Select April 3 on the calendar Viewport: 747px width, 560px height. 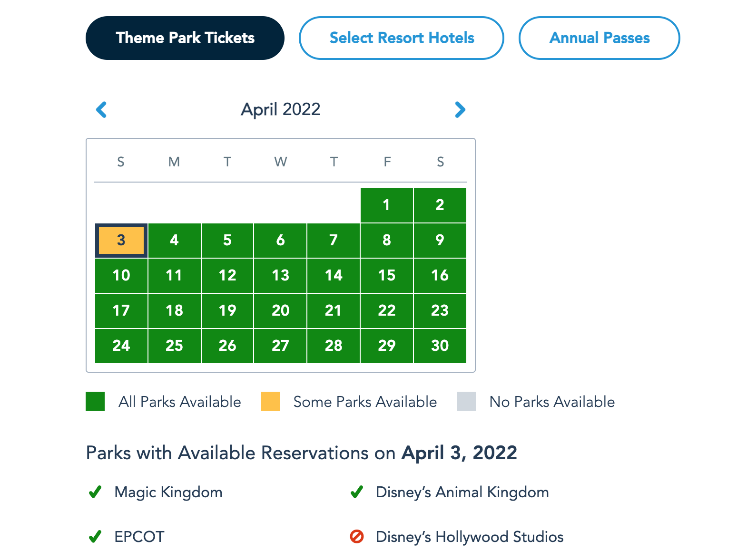pos(121,241)
